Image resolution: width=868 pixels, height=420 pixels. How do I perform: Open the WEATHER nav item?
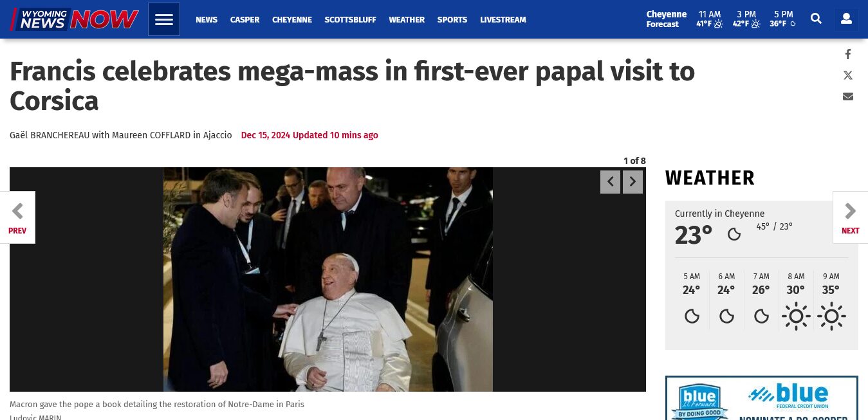[x=407, y=20]
